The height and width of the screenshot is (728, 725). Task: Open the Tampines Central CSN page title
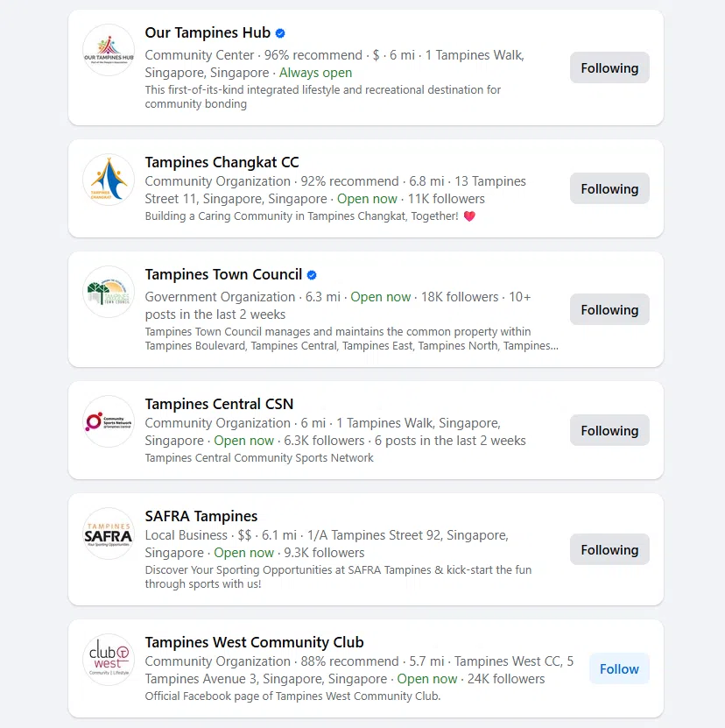219,404
